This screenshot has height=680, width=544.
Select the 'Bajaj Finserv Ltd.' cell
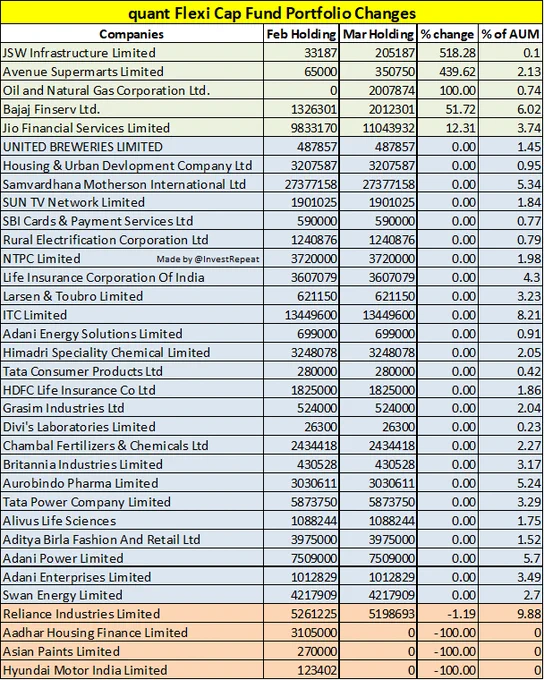132,109
